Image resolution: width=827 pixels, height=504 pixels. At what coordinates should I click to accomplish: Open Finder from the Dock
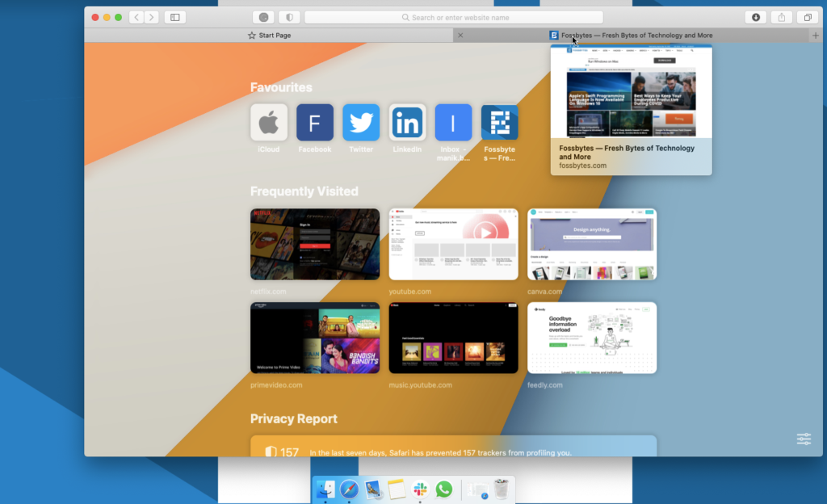click(325, 489)
